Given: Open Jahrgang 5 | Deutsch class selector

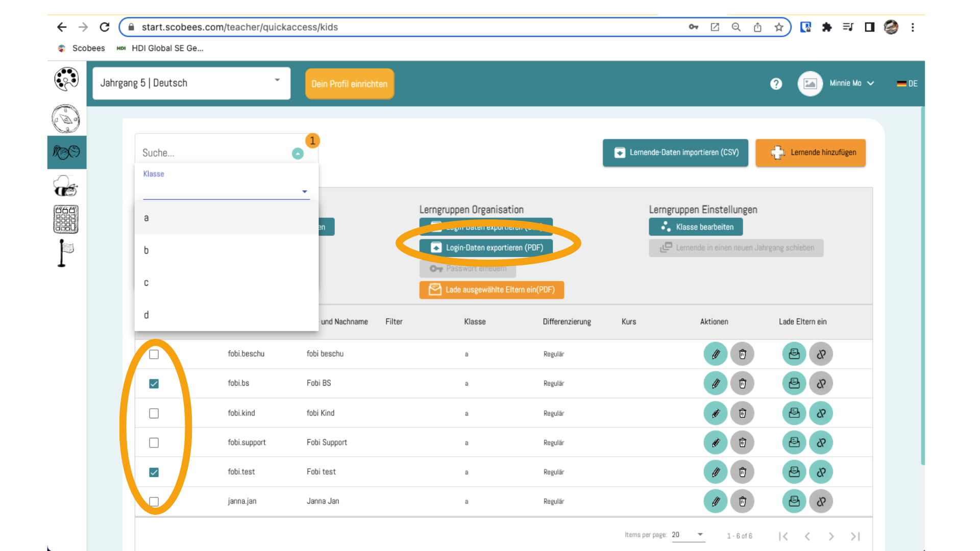Looking at the screenshot, I should click(191, 83).
